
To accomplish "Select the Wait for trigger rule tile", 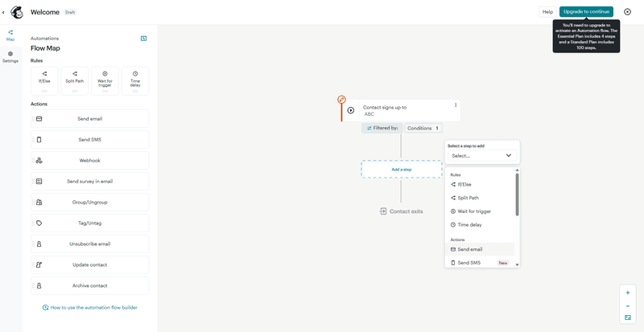I will coord(105,81).
